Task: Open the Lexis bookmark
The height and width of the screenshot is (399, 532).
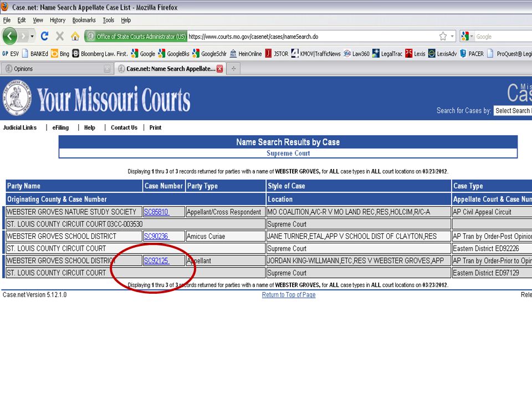Action: 415,54
